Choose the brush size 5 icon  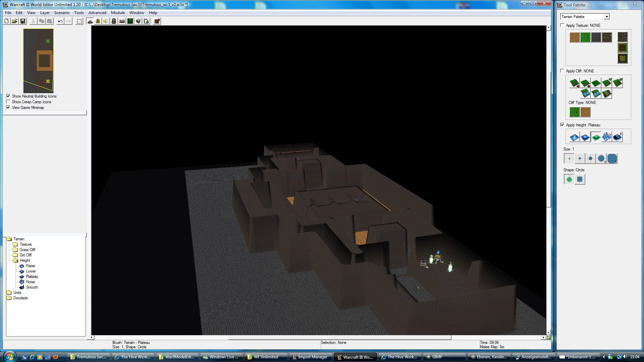pos(601,159)
